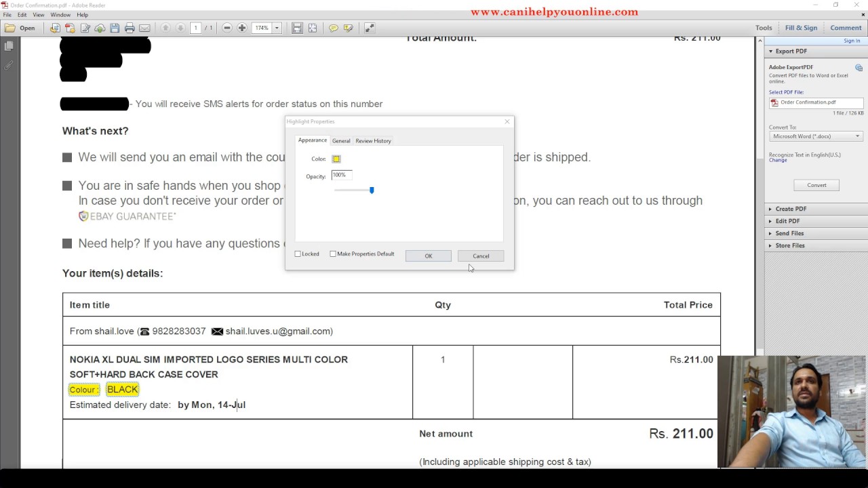
Task: Click the read mode expand icon
Action: pyautogui.click(x=369, y=28)
